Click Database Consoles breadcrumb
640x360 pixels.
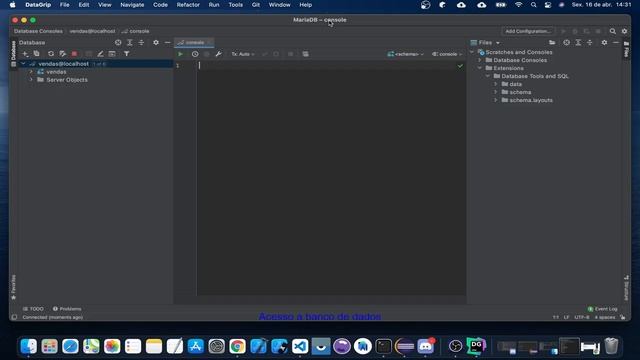point(38,31)
